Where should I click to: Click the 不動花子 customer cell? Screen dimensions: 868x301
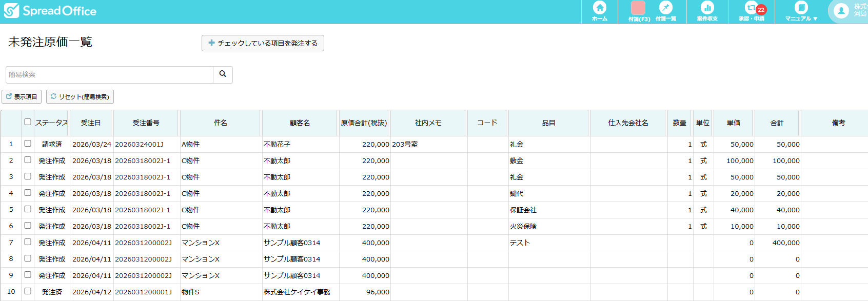tap(300, 144)
